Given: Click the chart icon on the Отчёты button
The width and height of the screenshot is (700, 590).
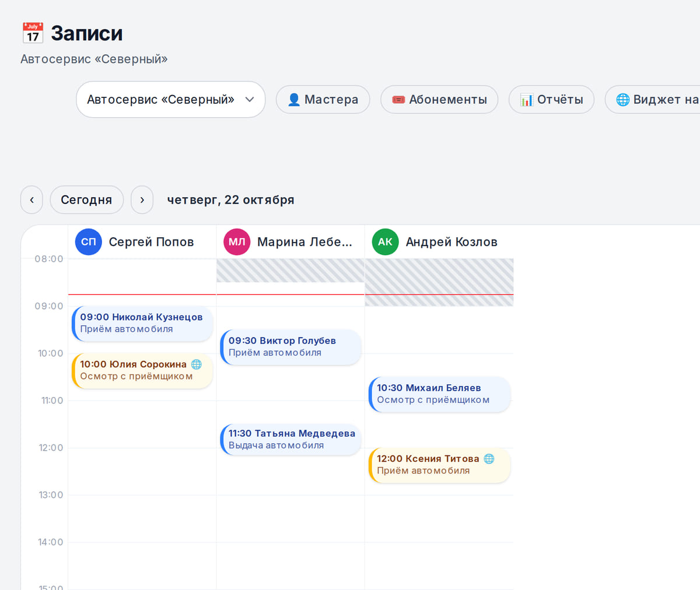Looking at the screenshot, I should pos(527,100).
